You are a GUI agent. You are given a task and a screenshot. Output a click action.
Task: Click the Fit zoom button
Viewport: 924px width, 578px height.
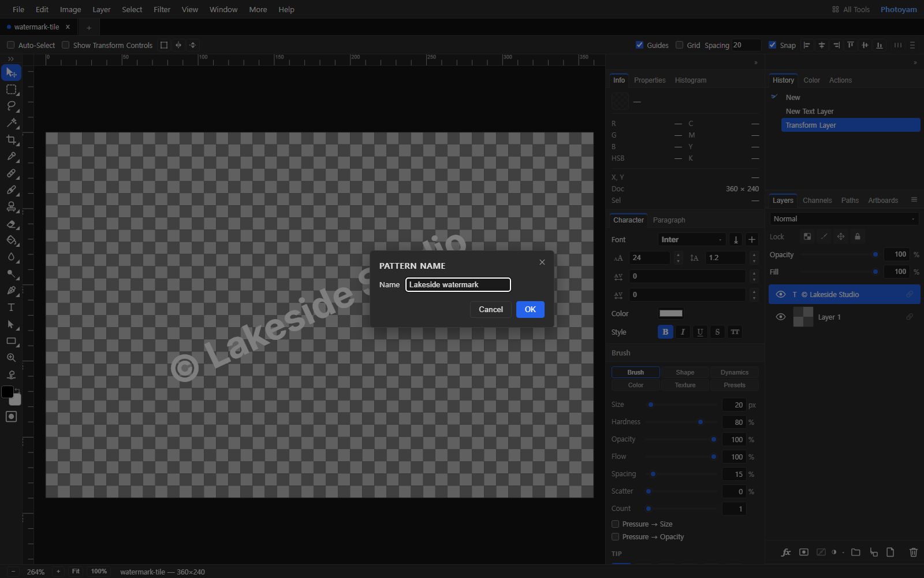pyautogui.click(x=76, y=572)
